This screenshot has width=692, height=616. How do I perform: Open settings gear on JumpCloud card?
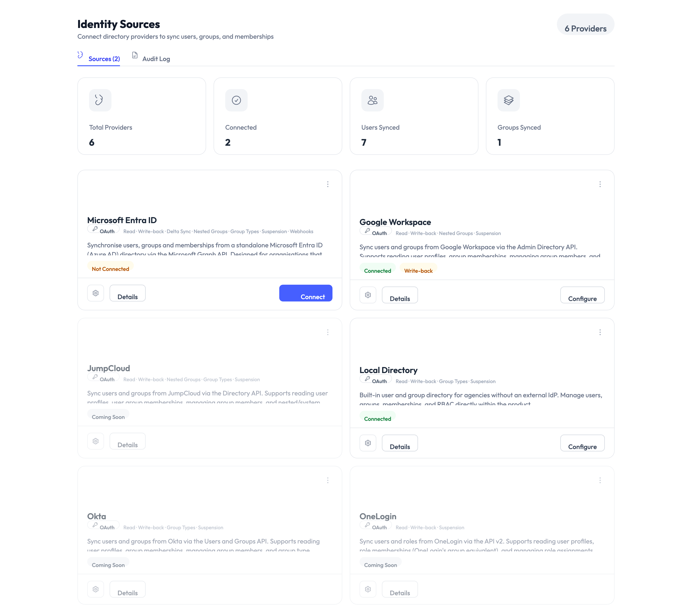coord(95,441)
